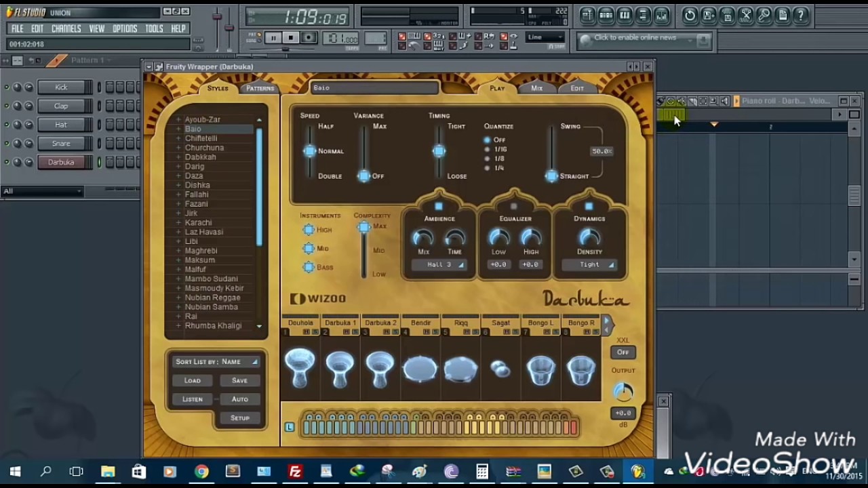Open the Ambience Hall 3 dropdown
Viewport: 868px width, 488px height.
coord(439,265)
